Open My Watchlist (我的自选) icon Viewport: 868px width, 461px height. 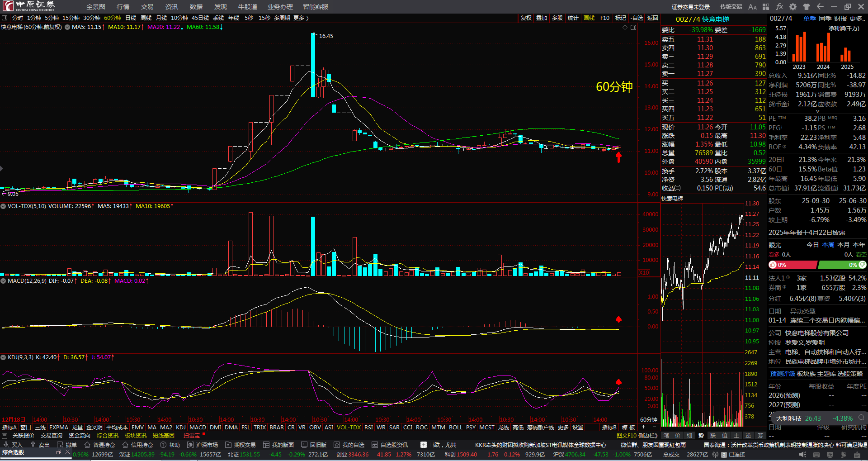(x=337, y=445)
